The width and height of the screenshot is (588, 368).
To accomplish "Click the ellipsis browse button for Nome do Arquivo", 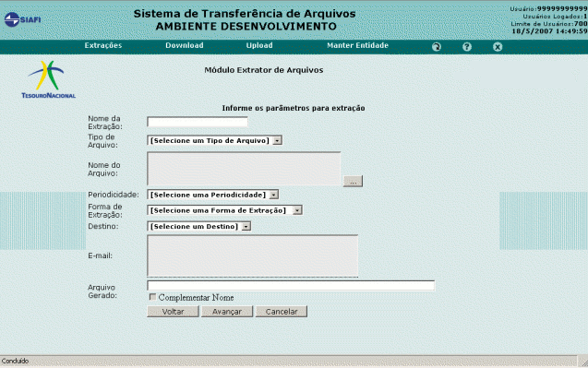I will [x=353, y=182].
